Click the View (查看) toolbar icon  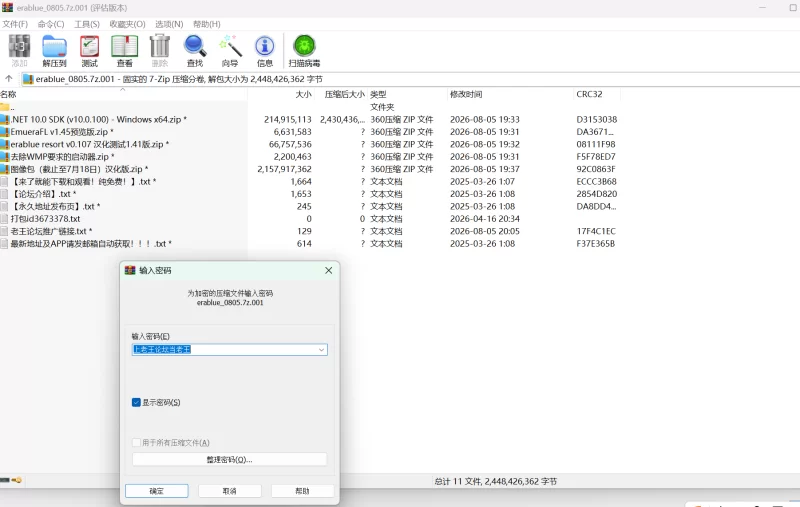pos(124,50)
